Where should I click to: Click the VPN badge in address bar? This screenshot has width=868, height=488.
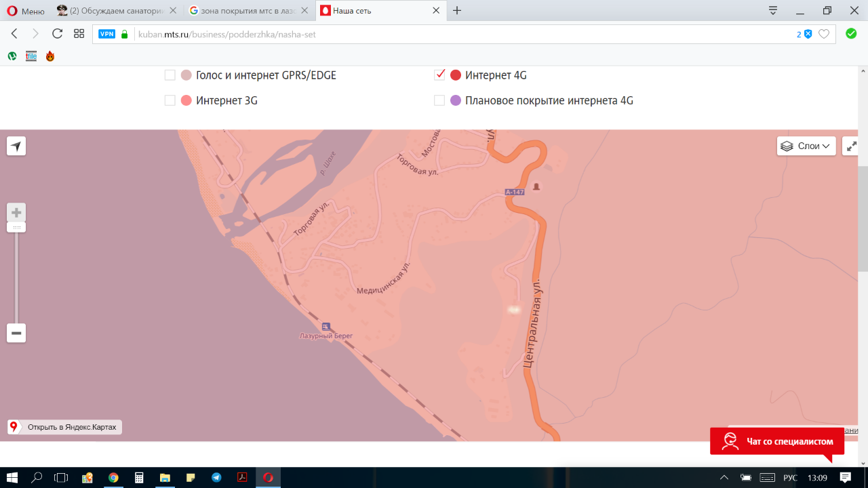106,34
